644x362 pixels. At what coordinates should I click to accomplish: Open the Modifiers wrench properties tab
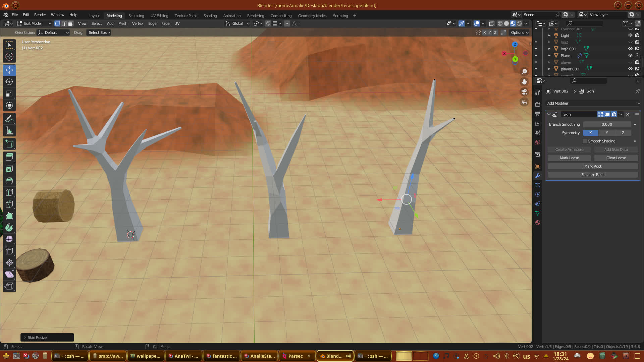pyautogui.click(x=538, y=176)
